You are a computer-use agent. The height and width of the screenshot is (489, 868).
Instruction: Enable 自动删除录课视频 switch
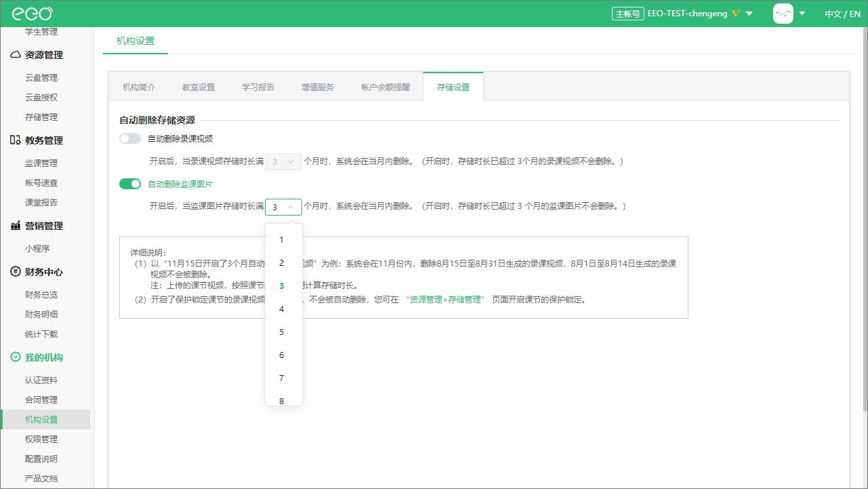click(x=129, y=138)
